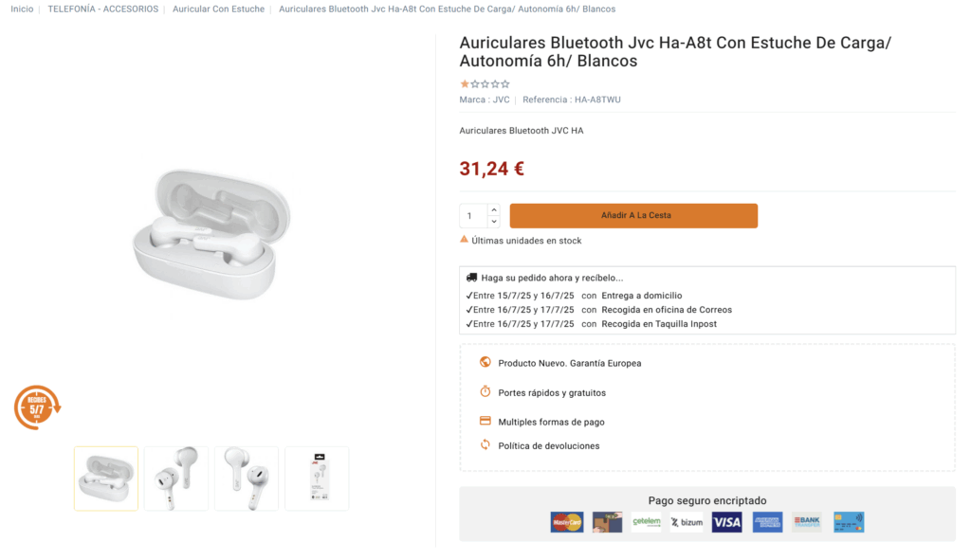Screen dimensions: 971x560
Task: Click the Bizum payment icon
Action: pos(687,522)
